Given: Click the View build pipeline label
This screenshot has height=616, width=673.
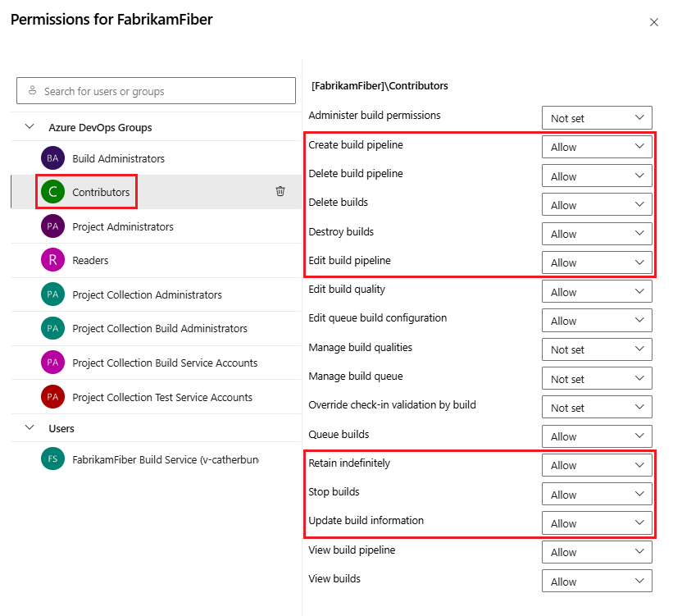Looking at the screenshot, I should [352, 550].
